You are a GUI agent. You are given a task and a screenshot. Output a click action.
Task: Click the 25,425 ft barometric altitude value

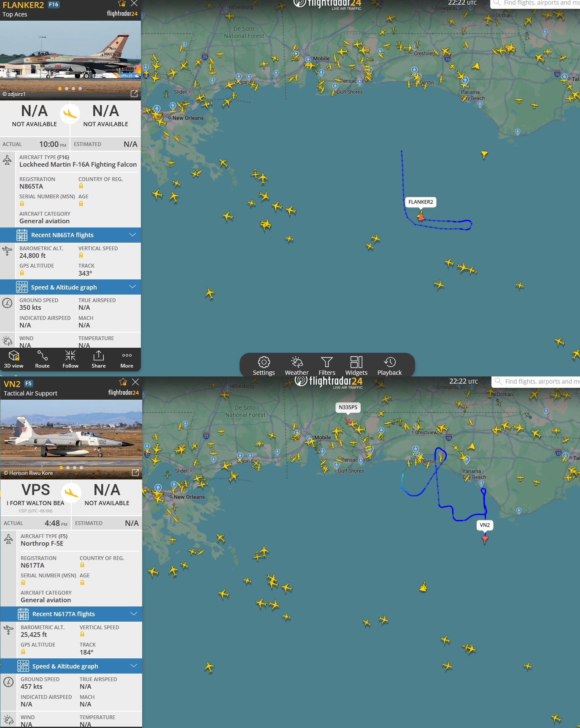(34, 635)
